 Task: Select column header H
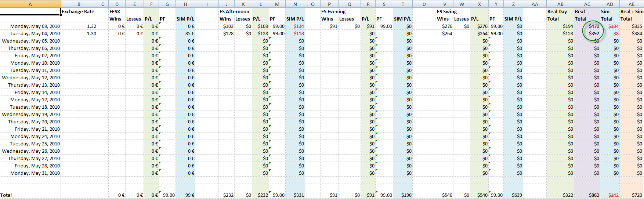[x=185, y=4]
